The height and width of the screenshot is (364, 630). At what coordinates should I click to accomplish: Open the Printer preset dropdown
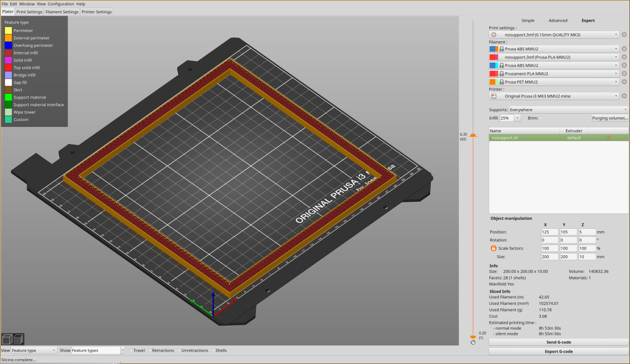554,96
